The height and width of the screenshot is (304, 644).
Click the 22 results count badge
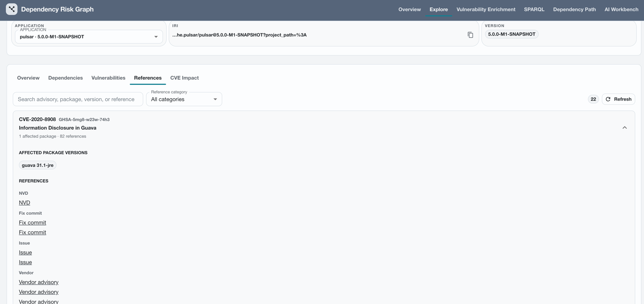click(593, 99)
